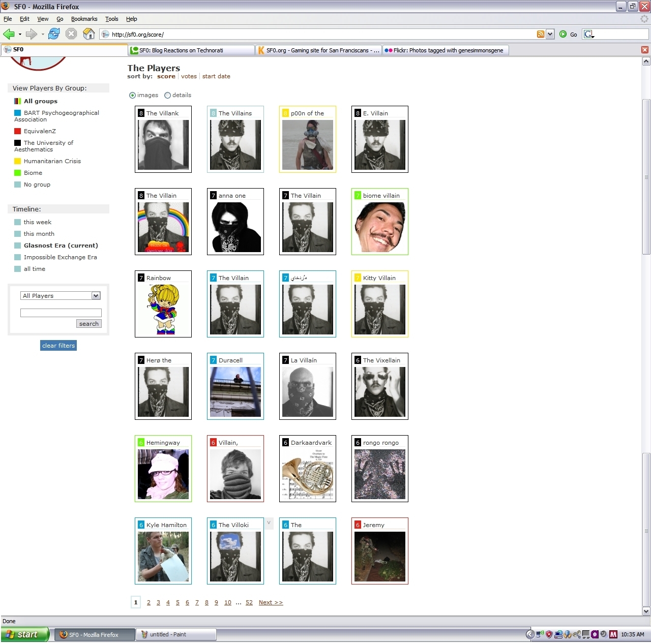
Task: Expand the address bar URL history dropdown
Action: [x=550, y=34]
